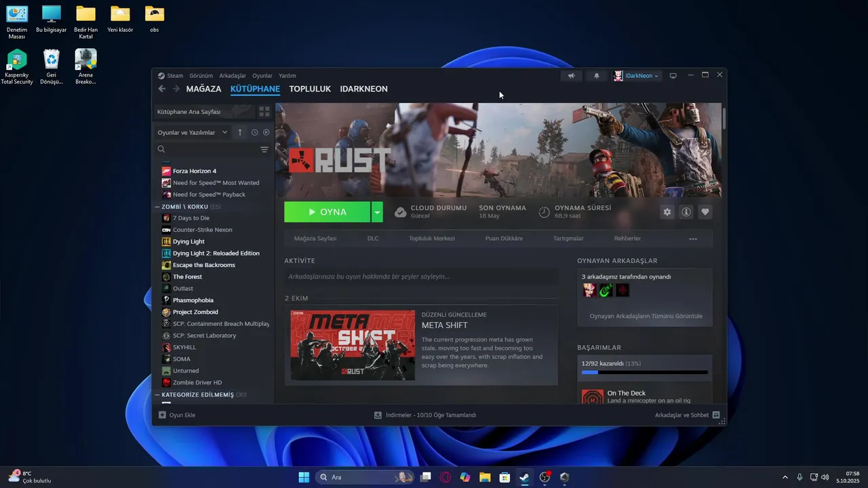
Task: Open the notifications bell icon
Action: (x=597, y=76)
